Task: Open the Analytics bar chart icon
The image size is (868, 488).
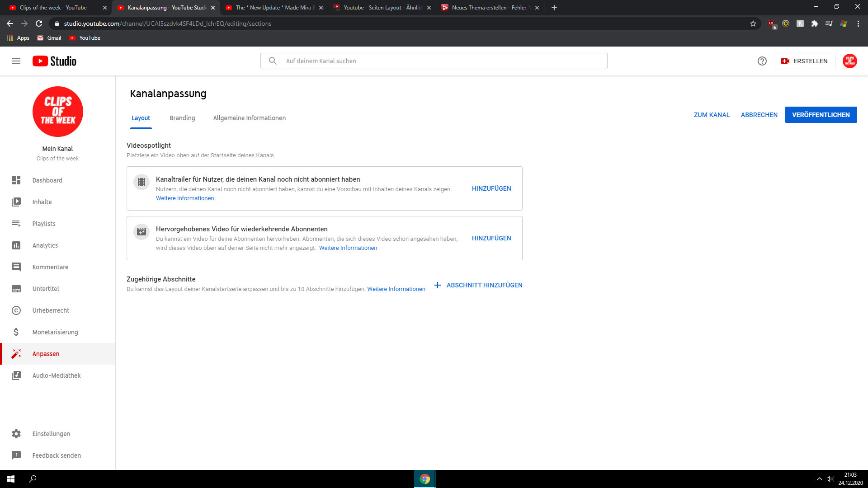Action: (x=16, y=245)
